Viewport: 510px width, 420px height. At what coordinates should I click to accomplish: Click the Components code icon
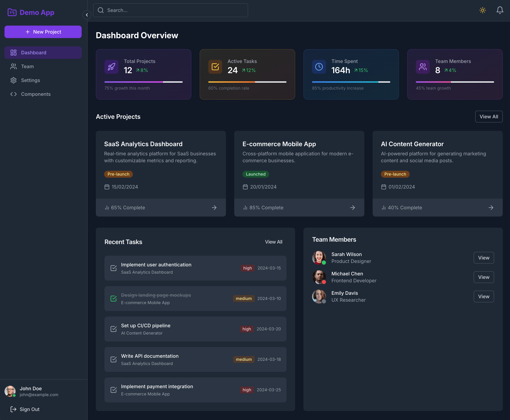tap(13, 94)
